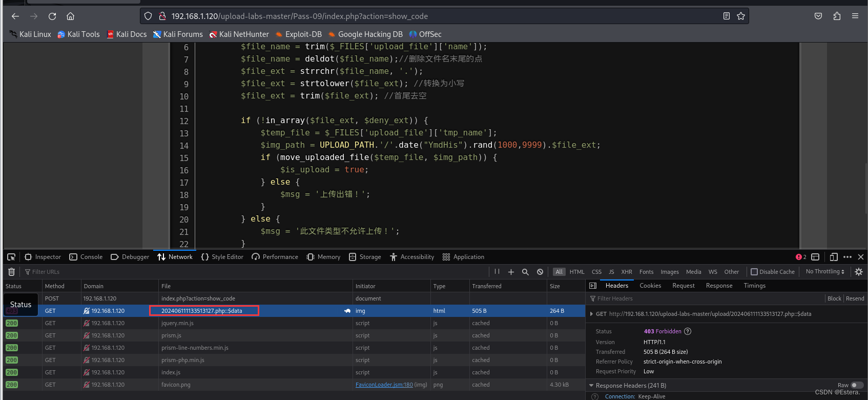Open Pocket save icon
Viewport: 868px width, 400px height.
[818, 16]
